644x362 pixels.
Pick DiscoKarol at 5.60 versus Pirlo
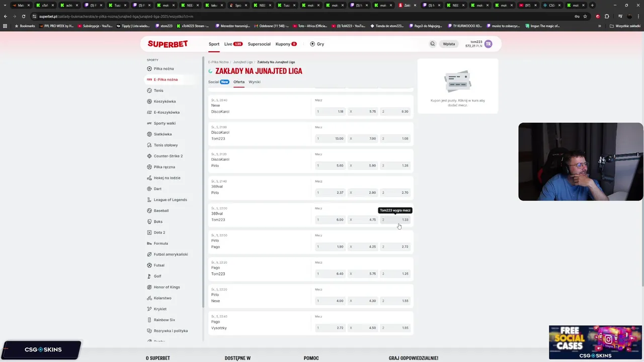coord(330,165)
